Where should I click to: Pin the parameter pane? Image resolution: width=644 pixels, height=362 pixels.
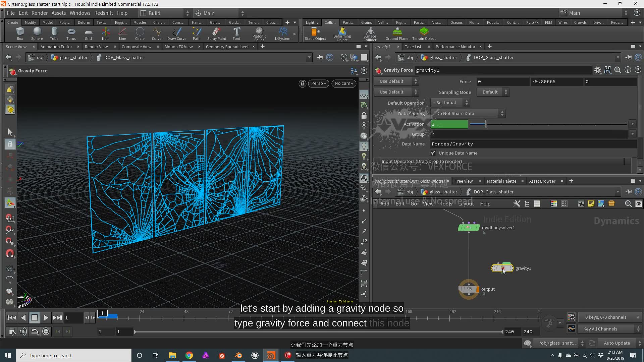coord(628,57)
